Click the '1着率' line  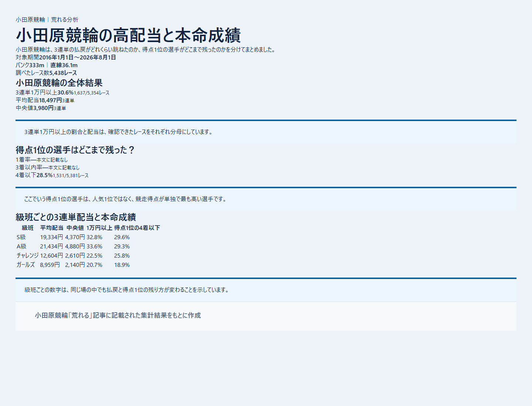click(x=42, y=159)
